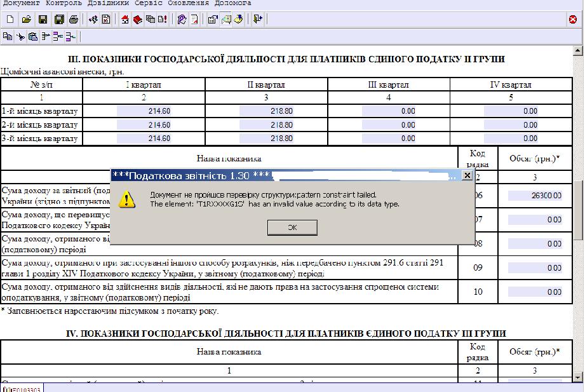Click the checklist verification icon
The height and width of the screenshot is (392, 585).
105,20
